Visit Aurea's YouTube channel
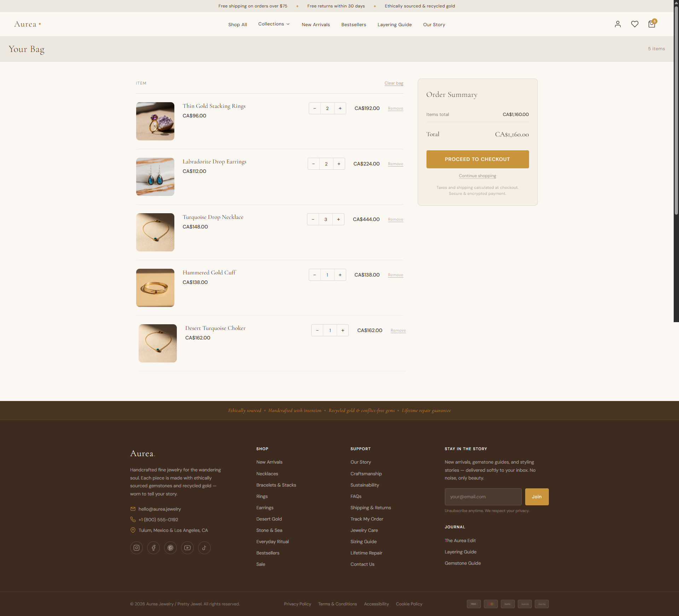 (x=187, y=548)
